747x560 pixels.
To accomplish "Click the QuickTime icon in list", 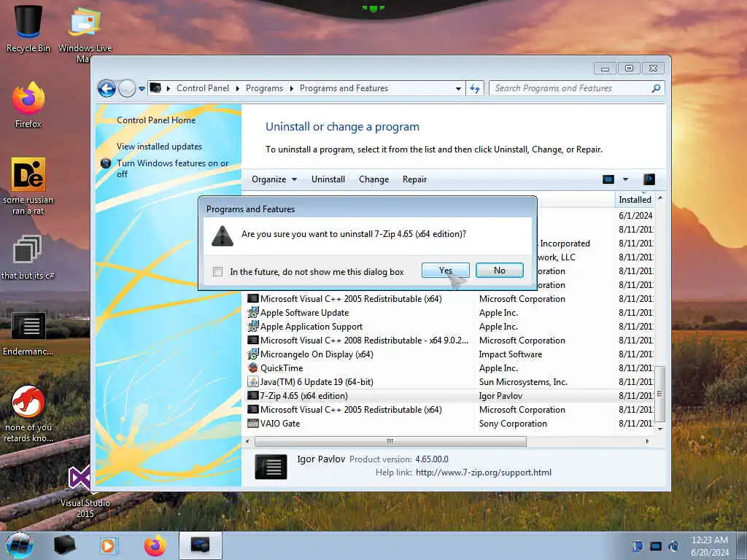I will point(253,368).
